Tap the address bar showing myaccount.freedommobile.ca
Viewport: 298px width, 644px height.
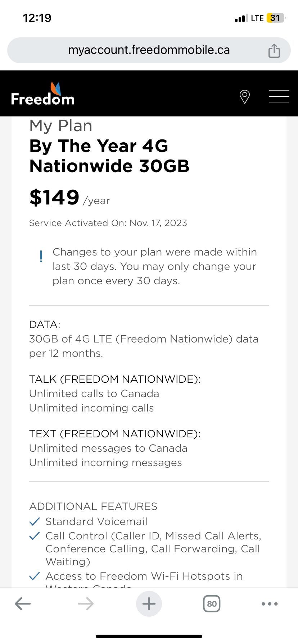(149, 50)
